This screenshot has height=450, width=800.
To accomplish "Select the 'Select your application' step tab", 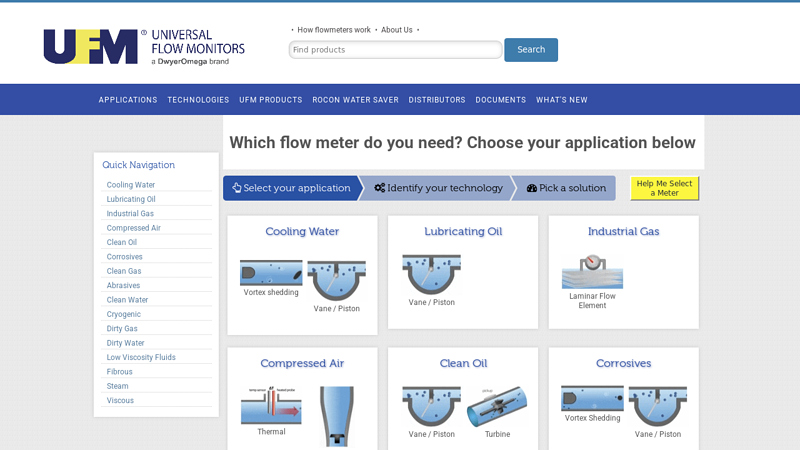I will [291, 188].
